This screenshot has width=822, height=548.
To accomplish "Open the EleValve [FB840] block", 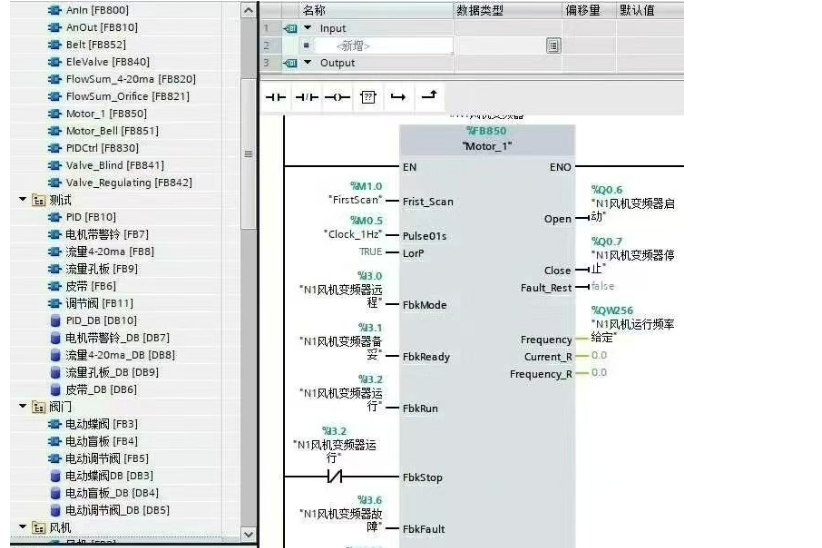I will point(107,62).
